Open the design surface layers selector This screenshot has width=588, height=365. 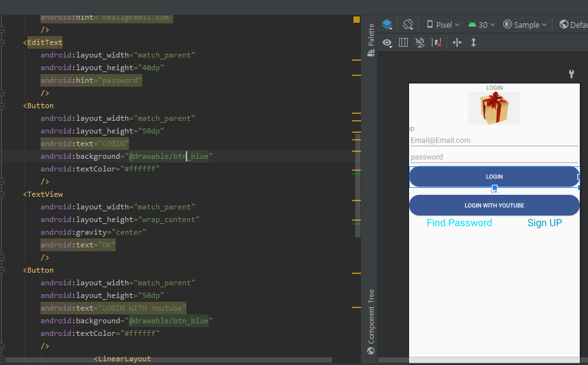click(x=387, y=25)
